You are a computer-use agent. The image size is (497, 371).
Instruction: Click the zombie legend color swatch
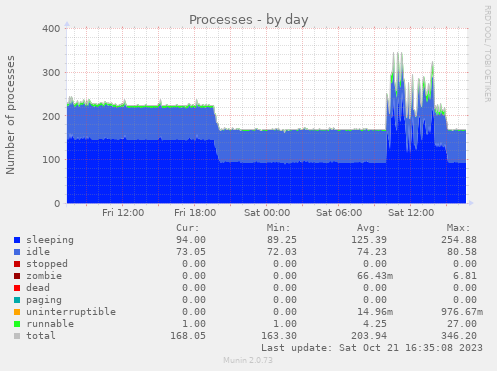pos(17,276)
